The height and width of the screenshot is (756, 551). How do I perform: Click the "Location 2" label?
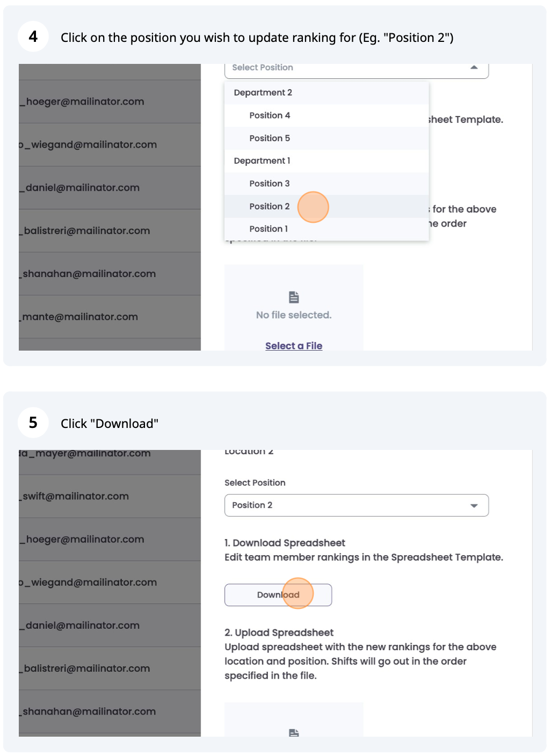249,451
